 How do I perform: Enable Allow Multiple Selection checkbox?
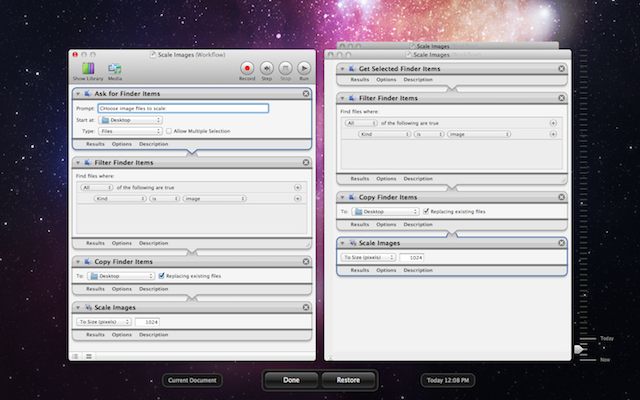point(168,131)
